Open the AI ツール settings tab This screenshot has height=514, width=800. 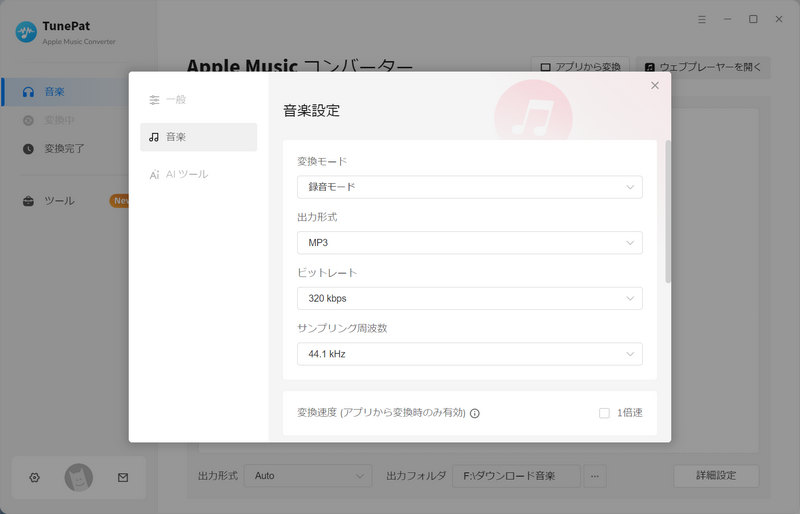tap(198, 174)
